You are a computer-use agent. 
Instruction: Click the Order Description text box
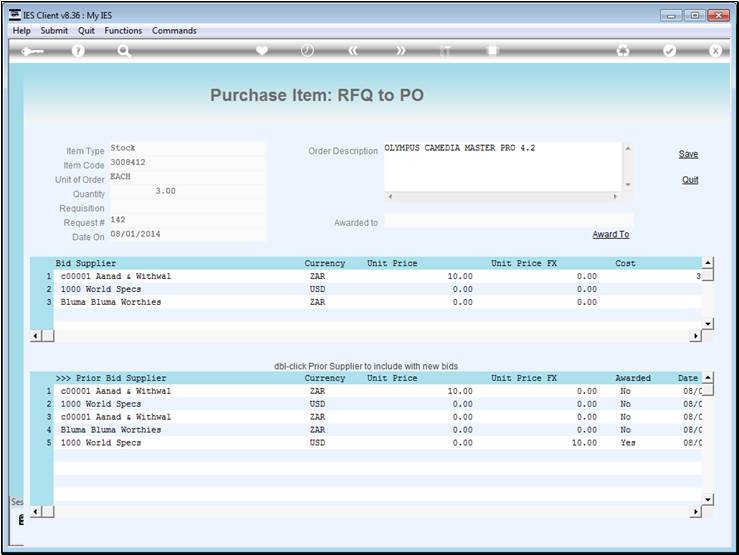(503, 167)
